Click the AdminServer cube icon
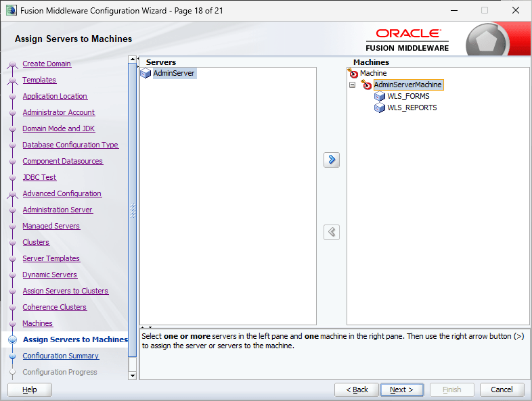The width and height of the screenshot is (532, 401). tap(146, 73)
